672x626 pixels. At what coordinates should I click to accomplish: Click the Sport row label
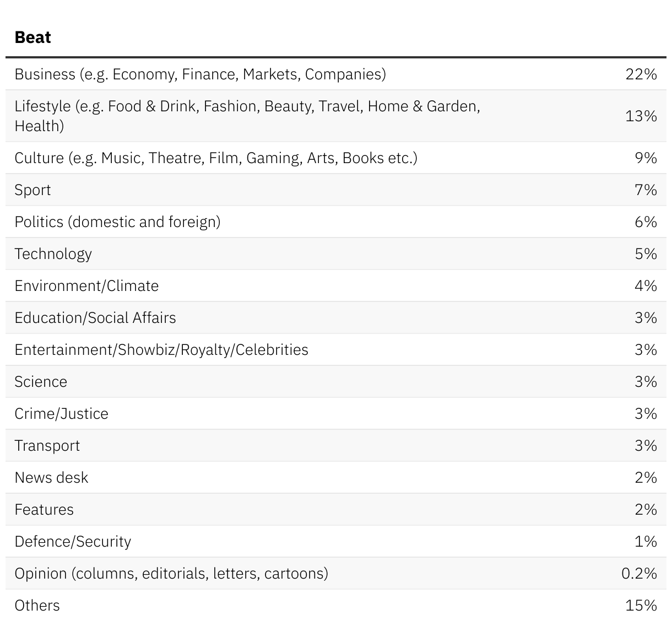click(32, 190)
